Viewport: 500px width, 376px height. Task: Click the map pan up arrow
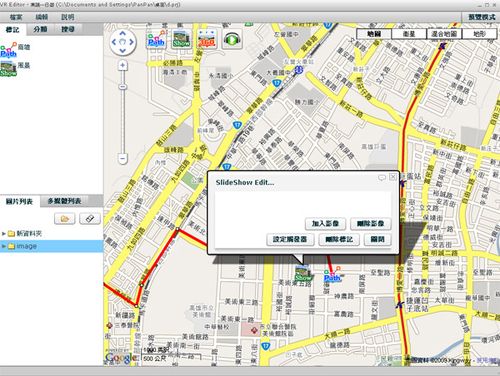123,33
